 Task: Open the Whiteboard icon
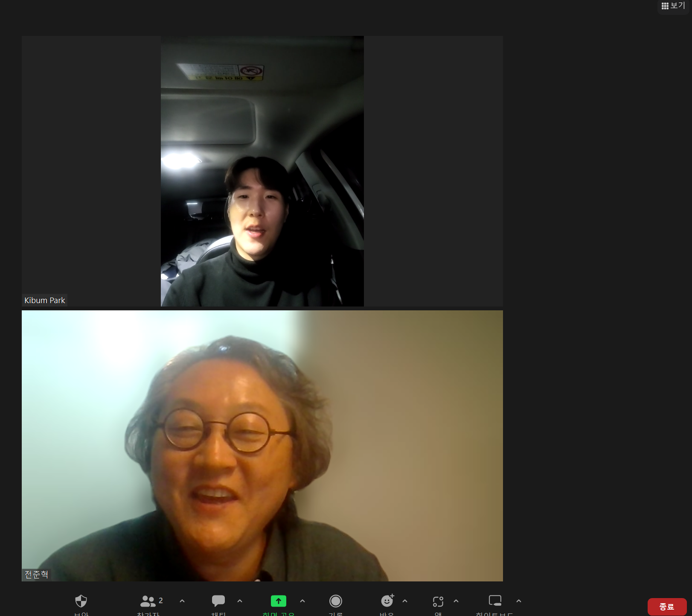[x=495, y=601]
